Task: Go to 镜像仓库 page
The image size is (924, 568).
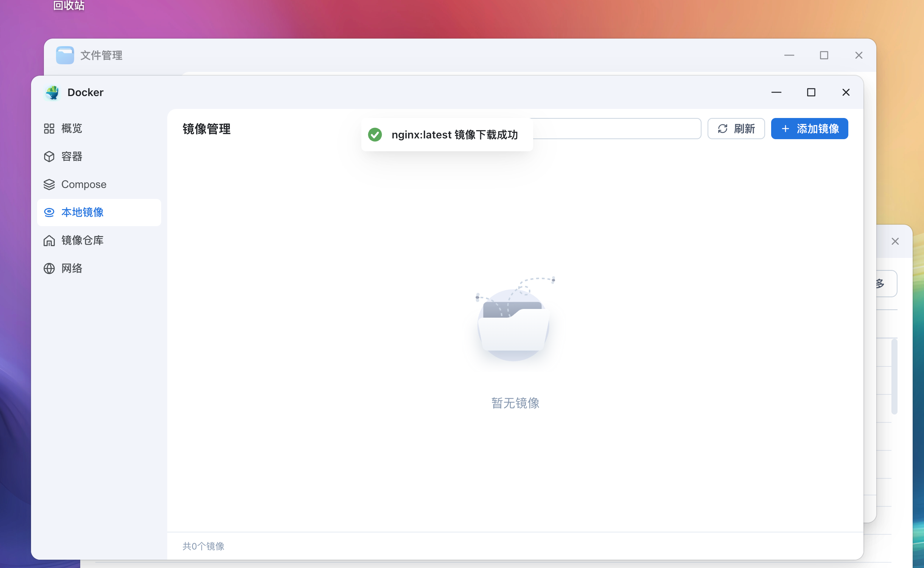Action: tap(82, 241)
